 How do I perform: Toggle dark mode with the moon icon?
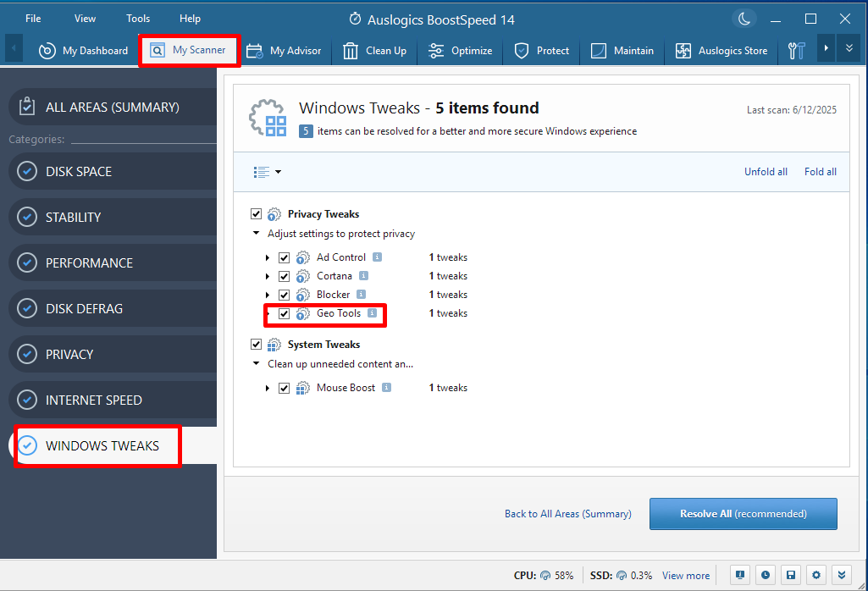point(744,19)
